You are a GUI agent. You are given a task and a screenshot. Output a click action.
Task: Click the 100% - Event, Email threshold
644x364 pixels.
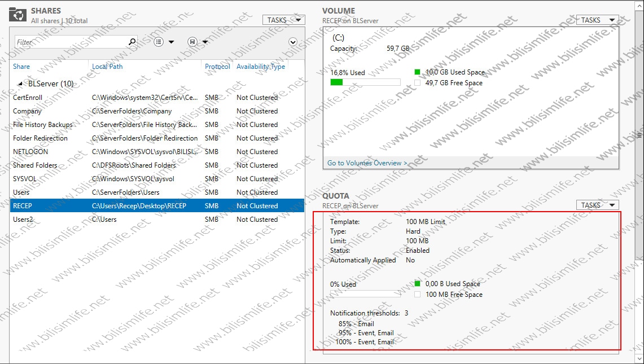[365, 342]
